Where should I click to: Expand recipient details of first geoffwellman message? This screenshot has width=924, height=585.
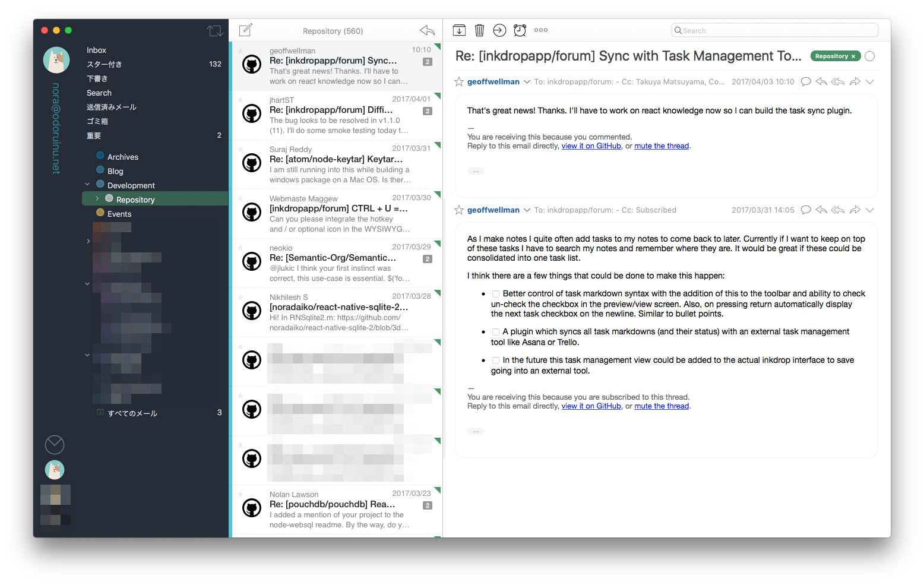(x=527, y=82)
